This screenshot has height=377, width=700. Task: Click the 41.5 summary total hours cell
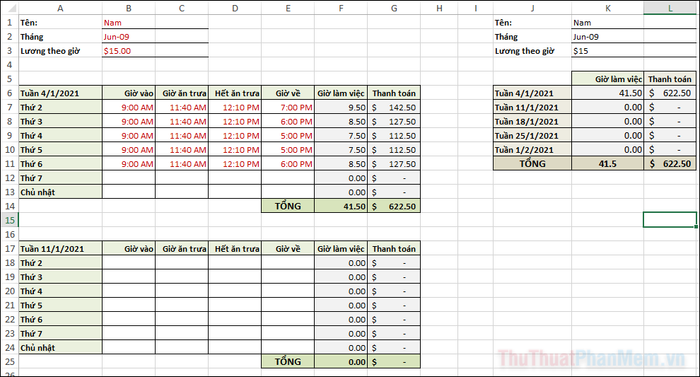pyautogui.click(x=608, y=163)
